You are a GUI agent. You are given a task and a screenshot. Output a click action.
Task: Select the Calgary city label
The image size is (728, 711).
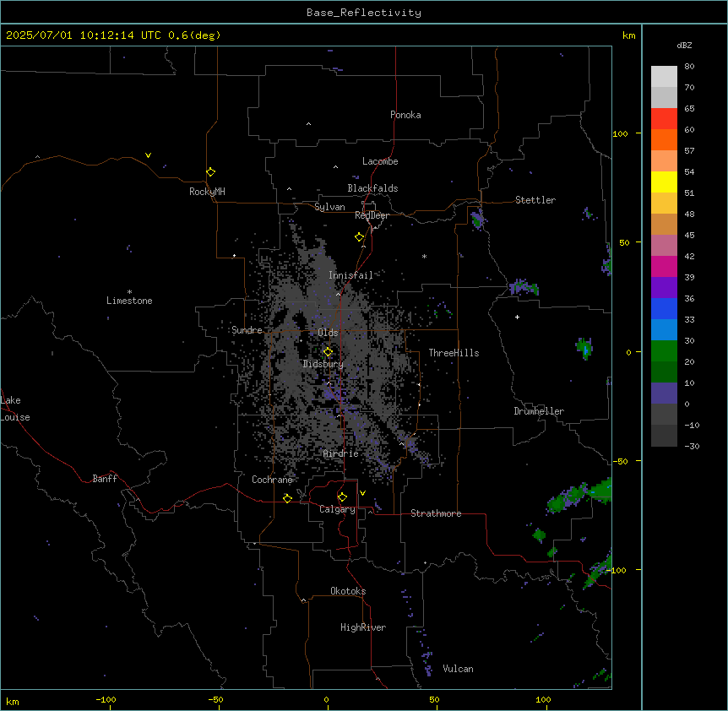click(338, 509)
